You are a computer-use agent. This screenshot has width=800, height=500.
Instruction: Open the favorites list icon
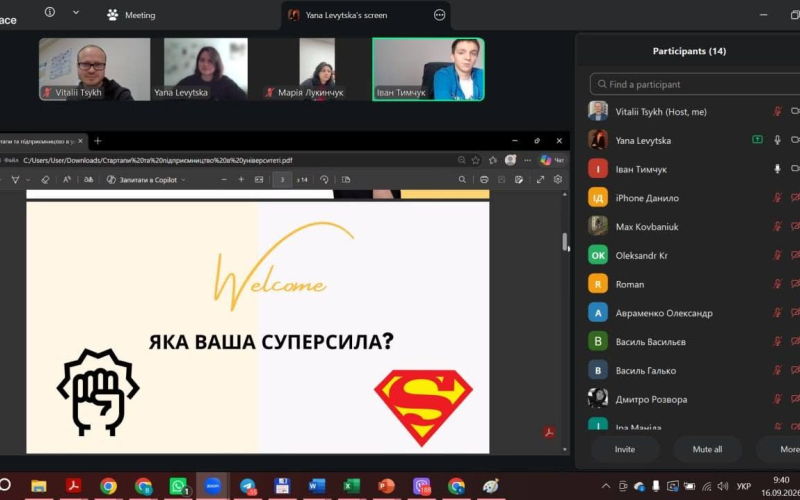(x=493, y=160)
